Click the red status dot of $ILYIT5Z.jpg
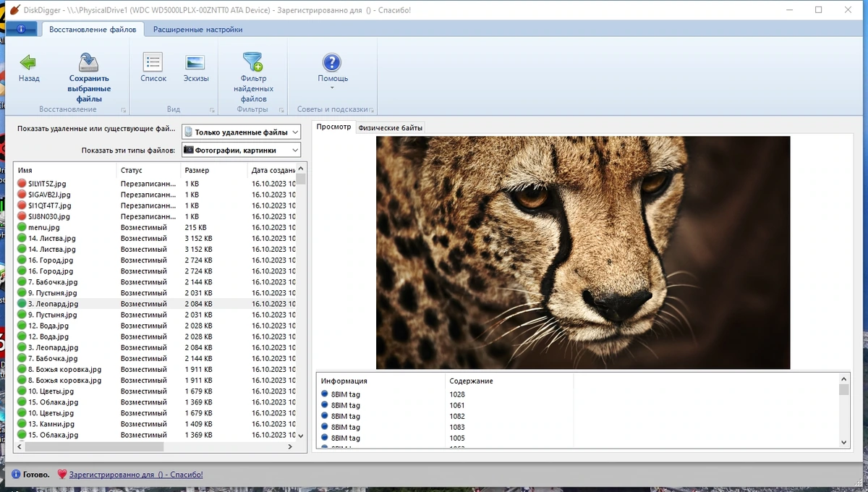 22,184
